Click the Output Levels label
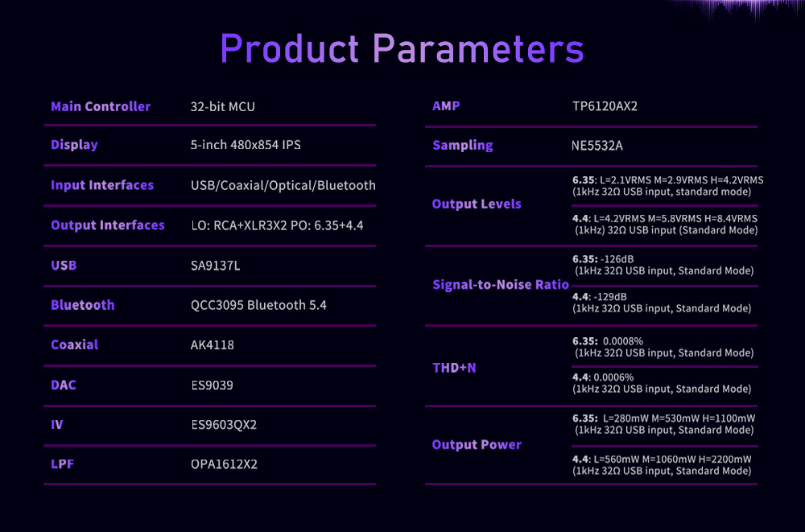The image size is (805, 532). tap(477, 204)
